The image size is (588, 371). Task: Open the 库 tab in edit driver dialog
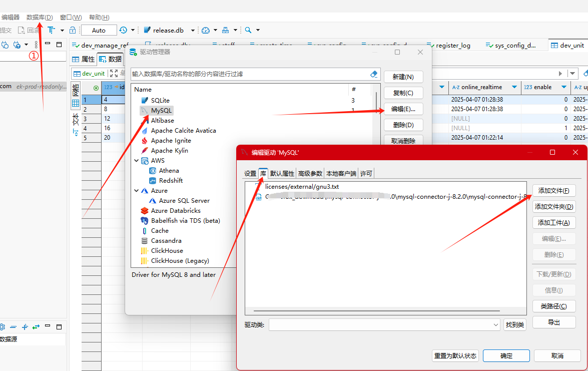point(263,173)
